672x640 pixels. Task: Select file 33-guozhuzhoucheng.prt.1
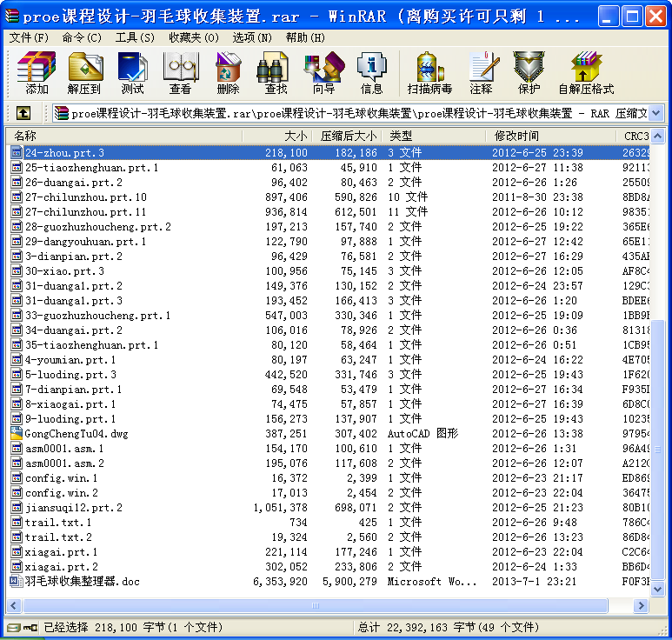pos(97,316)
